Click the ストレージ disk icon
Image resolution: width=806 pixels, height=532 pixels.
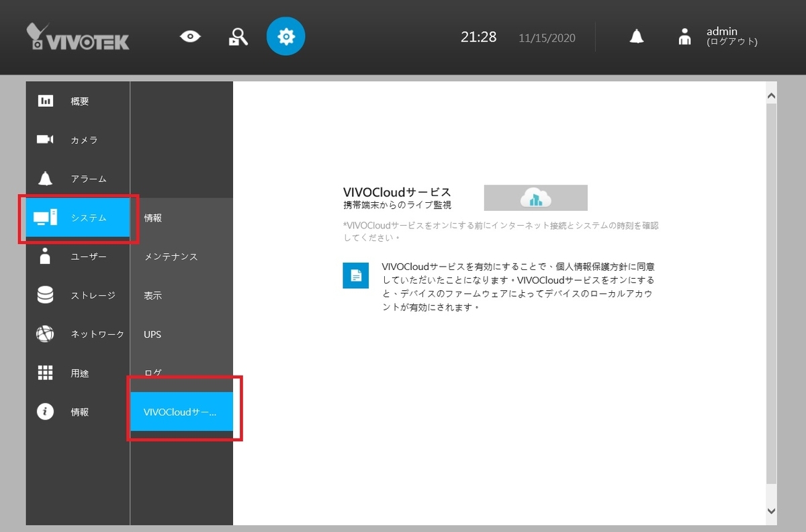click(45, 295)
